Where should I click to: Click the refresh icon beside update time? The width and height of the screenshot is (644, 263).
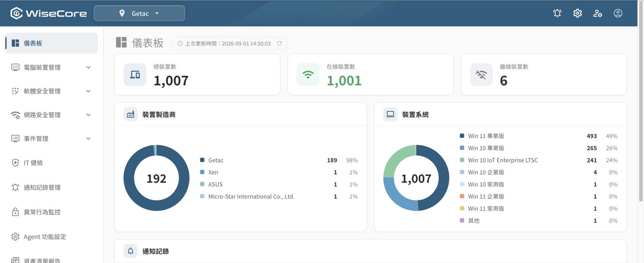279,43
